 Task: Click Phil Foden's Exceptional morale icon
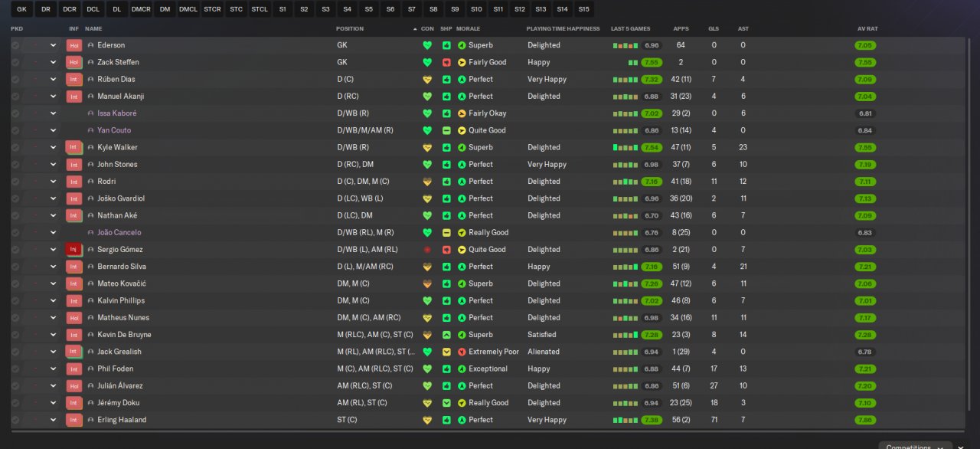coord(462,369)
